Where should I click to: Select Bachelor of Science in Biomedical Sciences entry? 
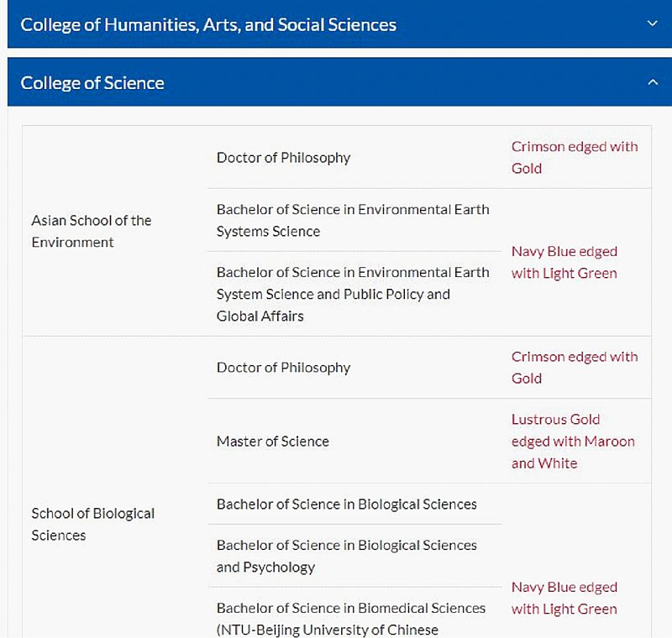[x=351, y=619]
